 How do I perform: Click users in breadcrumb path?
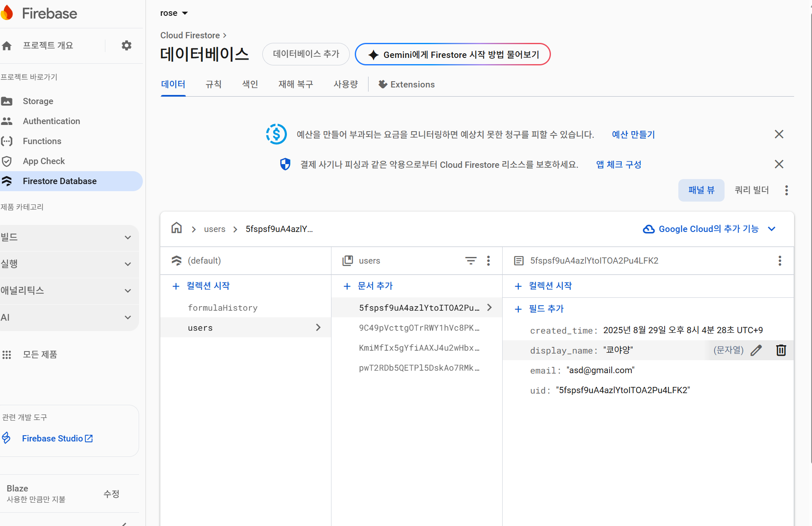point(214,229)
